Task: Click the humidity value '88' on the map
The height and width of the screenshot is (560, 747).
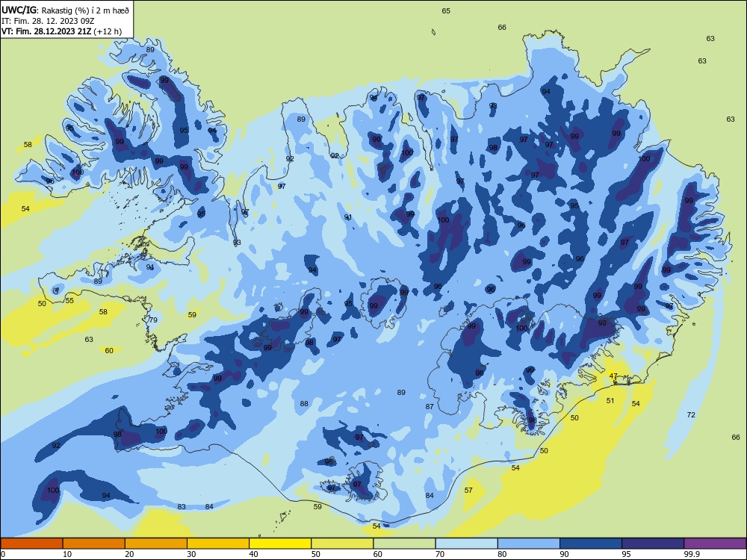Action: coord(304,404)
